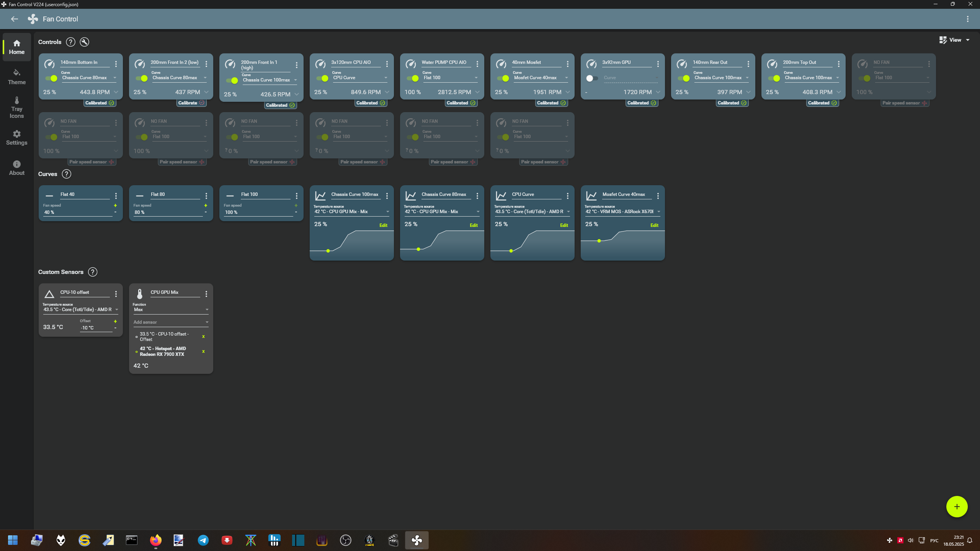Disable the 40mm Mosfet fan toggle
980x551 pixels.
[x=503, y=78]
